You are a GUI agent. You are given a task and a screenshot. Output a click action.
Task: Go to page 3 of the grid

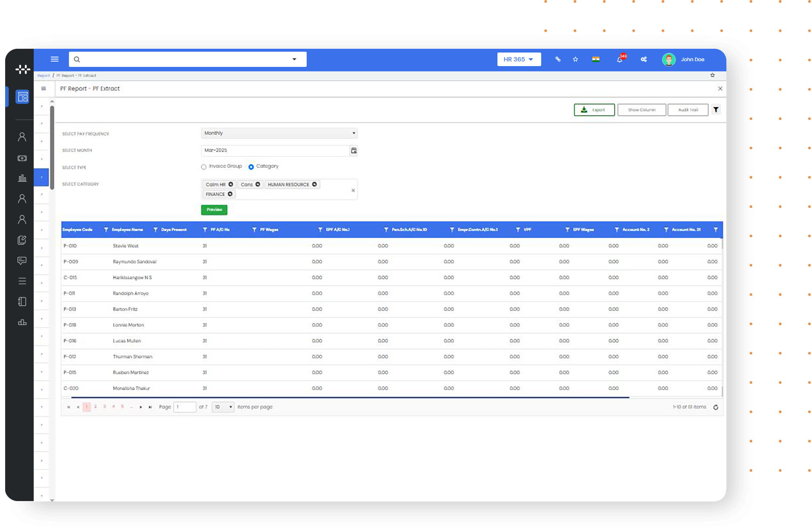(104, 407)
